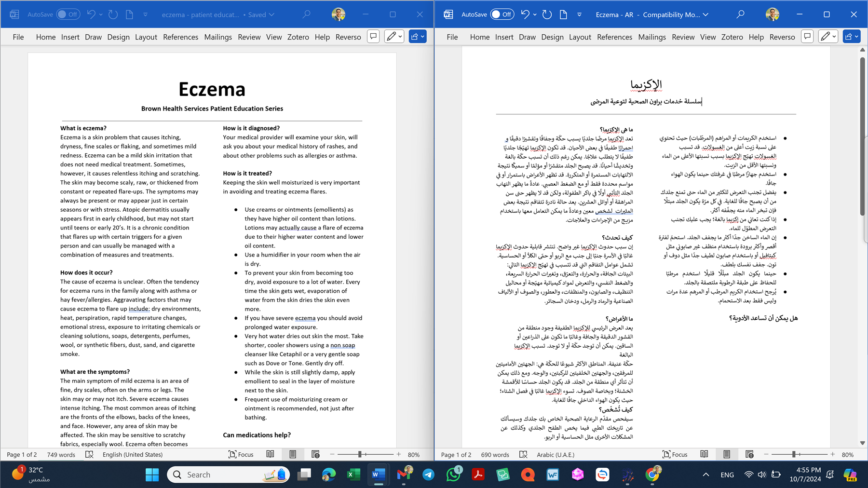Open References tab in Arabic document window
This screenshot has height=488, width=868.
point(614,37)
